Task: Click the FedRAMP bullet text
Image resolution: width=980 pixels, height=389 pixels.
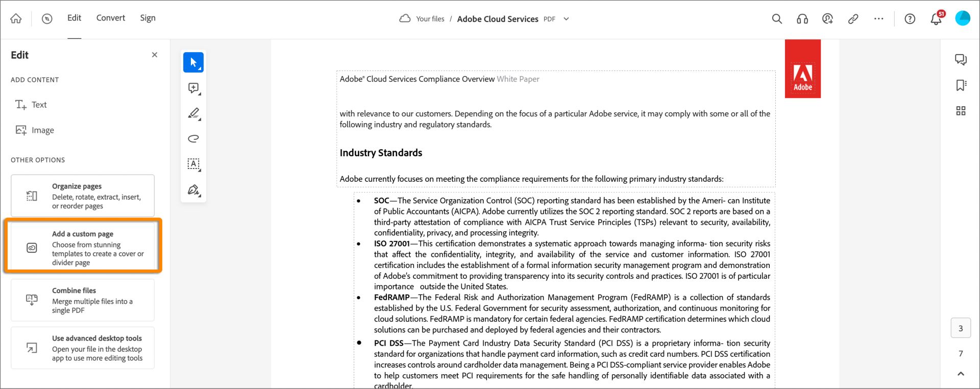Action: [x=572, y=313]
